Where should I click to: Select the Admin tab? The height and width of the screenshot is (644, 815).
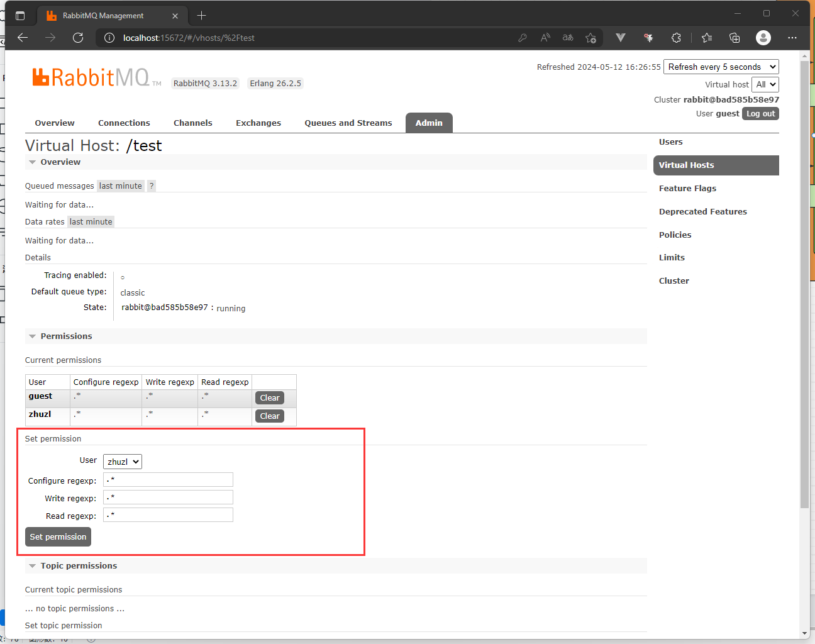(x=429, y=123)
